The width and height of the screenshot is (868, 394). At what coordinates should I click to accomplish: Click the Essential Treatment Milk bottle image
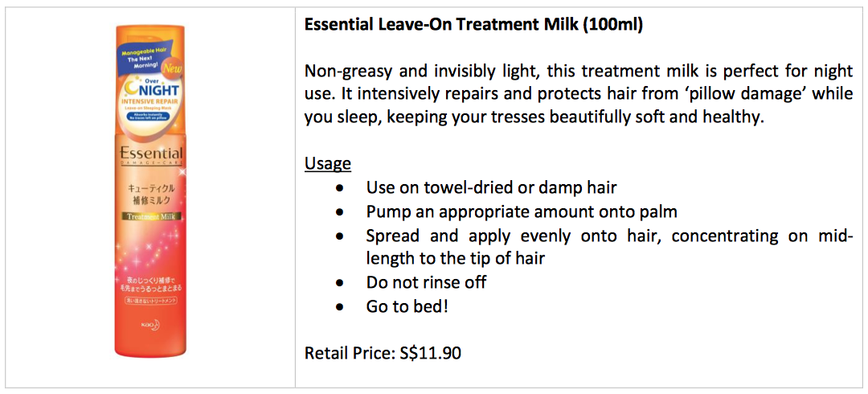click(x=149, y=191)
